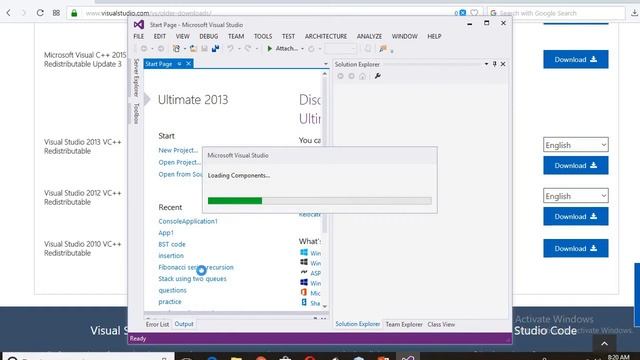Open the WINDOW menu
This screenshot has width=640, height=360.
404,36
